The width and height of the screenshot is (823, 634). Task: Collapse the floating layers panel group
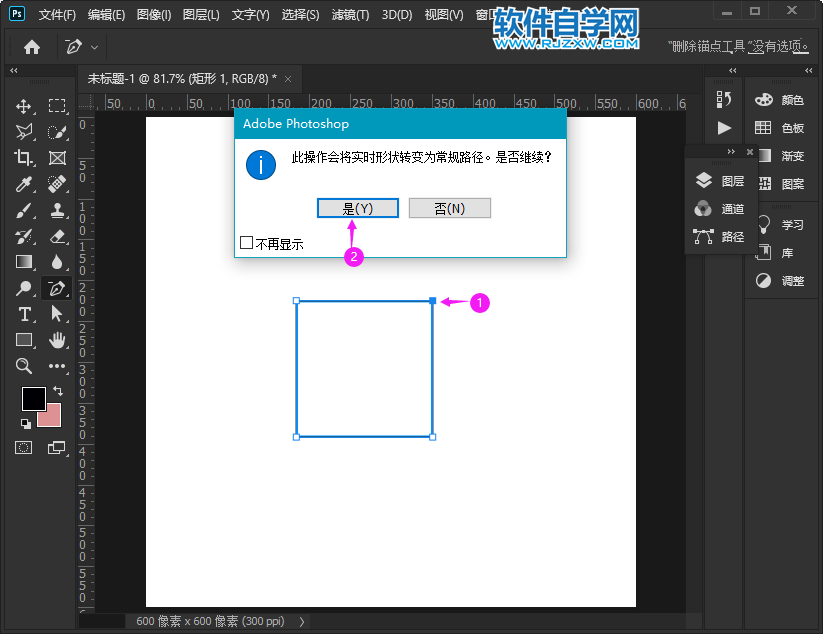(731, 152)
